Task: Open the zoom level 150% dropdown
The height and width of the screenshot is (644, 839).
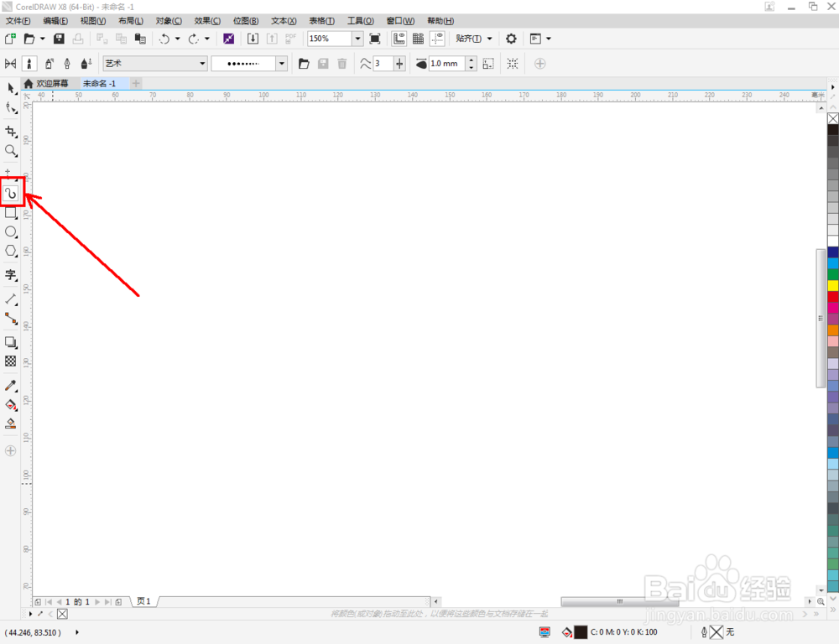Action: [x=357, y=39]
